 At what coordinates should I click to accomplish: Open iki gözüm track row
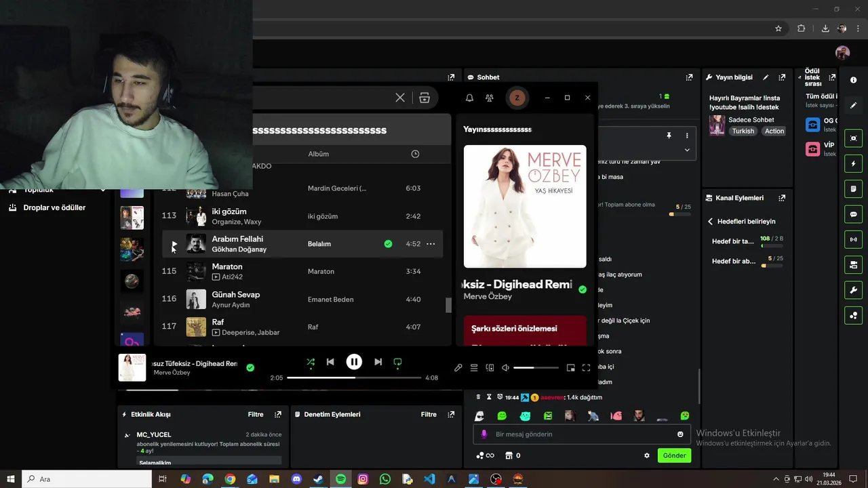302,216
